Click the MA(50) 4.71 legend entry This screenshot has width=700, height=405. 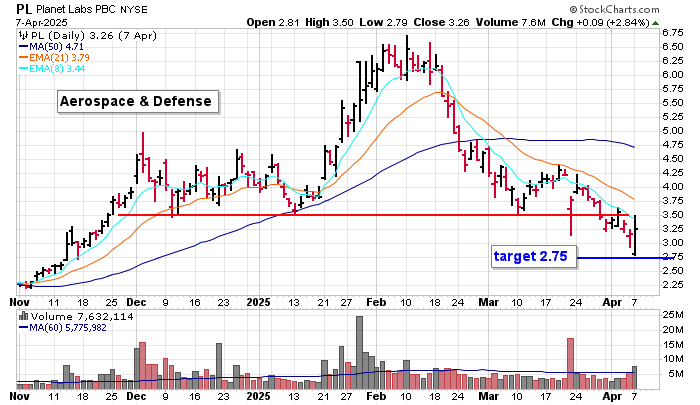[x=56, y=46]
